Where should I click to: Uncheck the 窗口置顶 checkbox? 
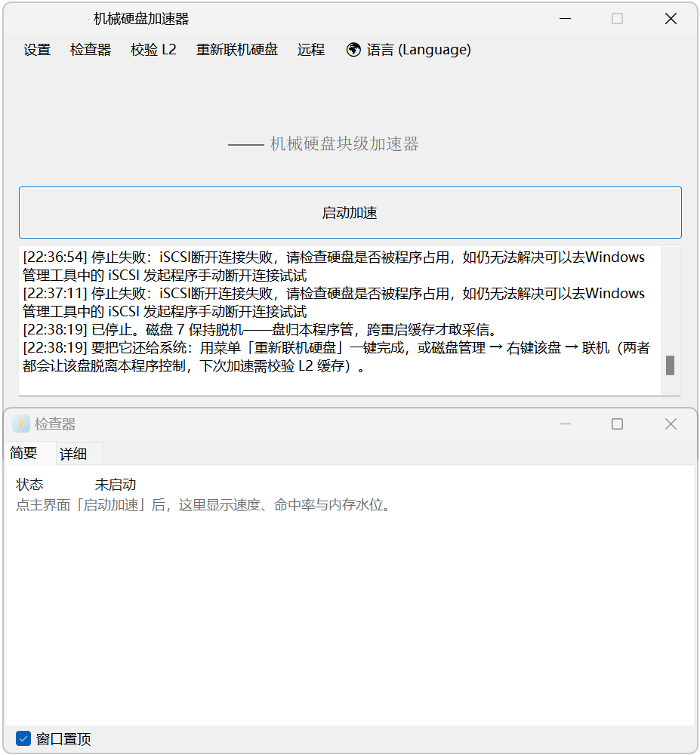[23, 738]
